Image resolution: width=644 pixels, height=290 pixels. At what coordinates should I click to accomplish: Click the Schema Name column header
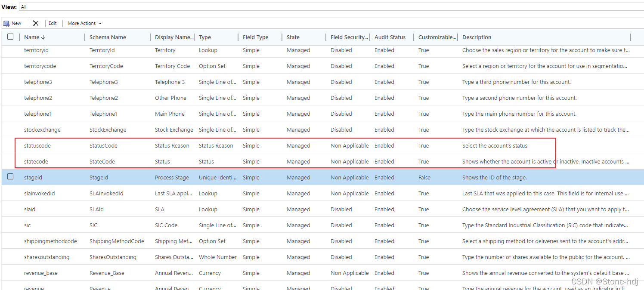coord(108,37)
